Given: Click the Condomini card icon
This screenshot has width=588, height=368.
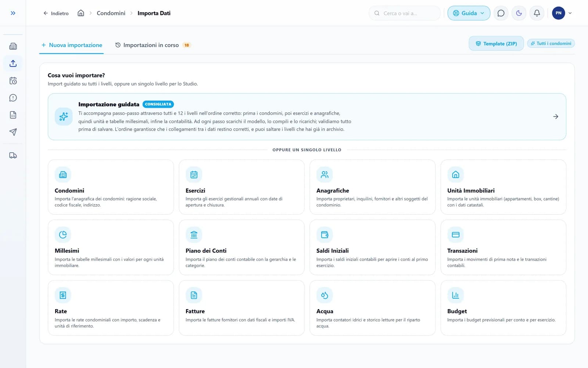Looking at the screenshot, I should coord(63,174).
